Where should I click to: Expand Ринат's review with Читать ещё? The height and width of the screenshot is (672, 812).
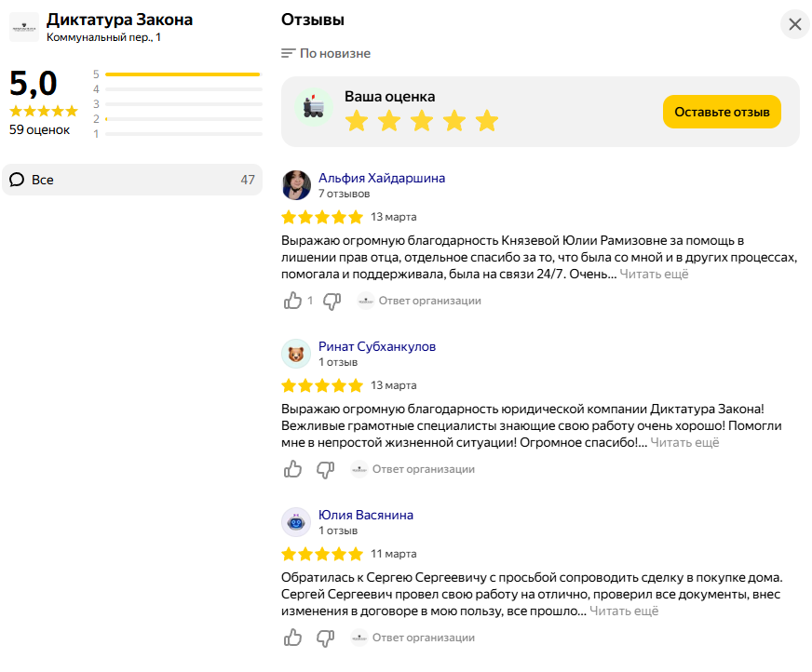coord(684,443)
